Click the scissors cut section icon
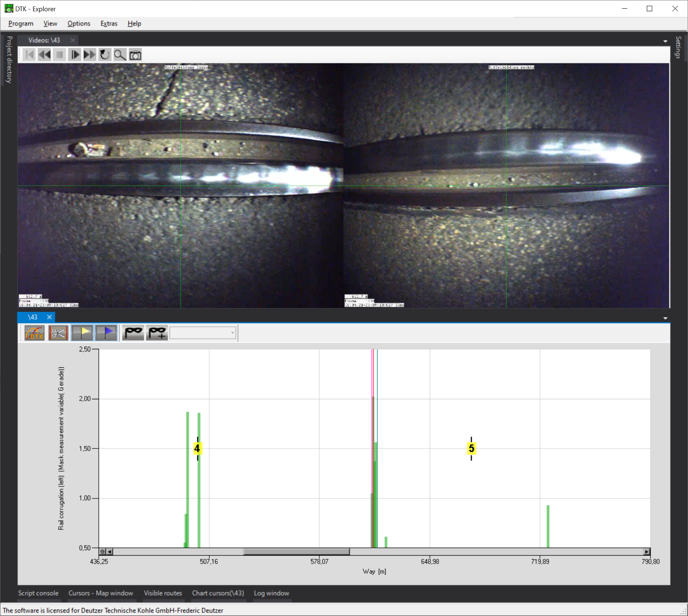 [x=58, y=333]
